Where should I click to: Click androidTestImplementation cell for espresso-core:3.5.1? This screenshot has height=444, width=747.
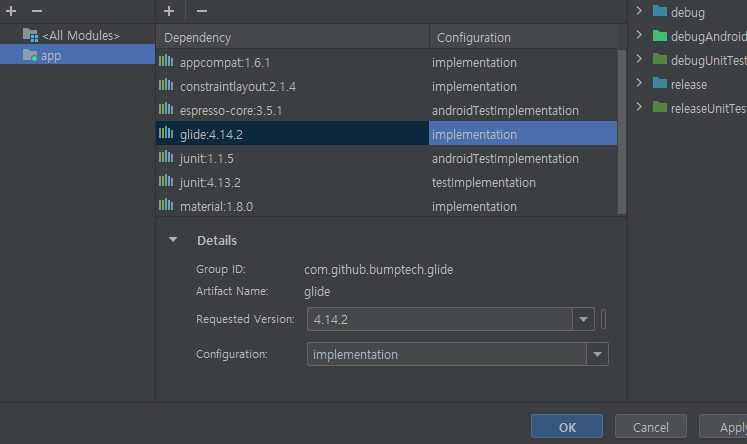(523, 110)
